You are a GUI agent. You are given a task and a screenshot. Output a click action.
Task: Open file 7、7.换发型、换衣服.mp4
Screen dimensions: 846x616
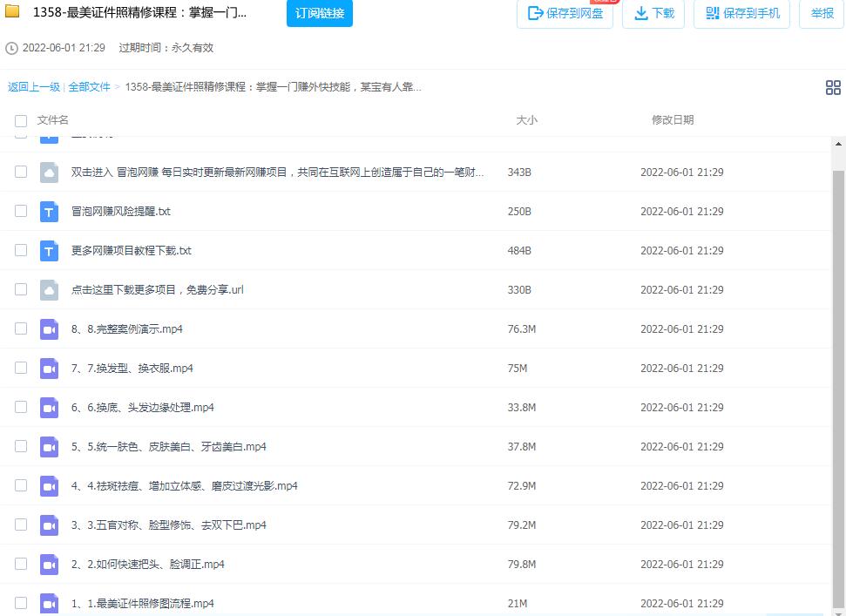click(132, 369)
